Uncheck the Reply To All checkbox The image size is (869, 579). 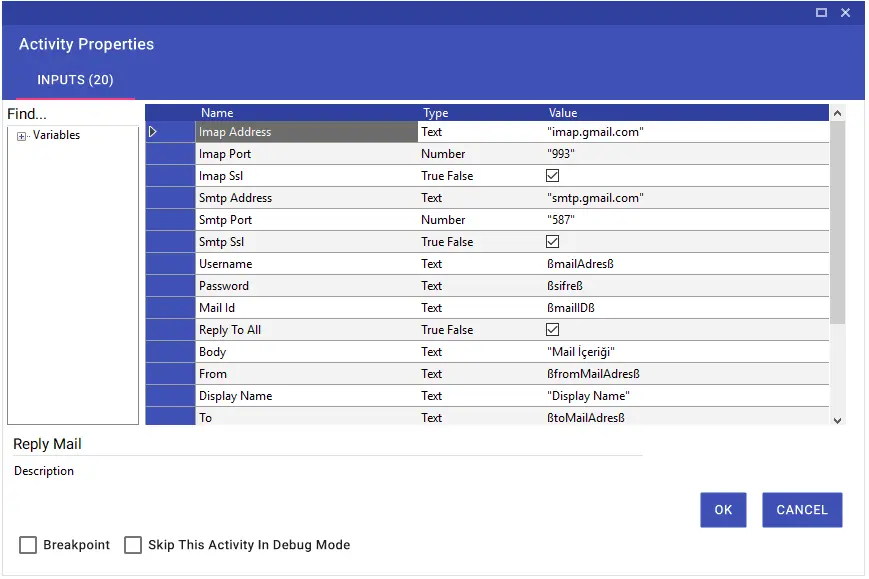[x=553, y=330]
